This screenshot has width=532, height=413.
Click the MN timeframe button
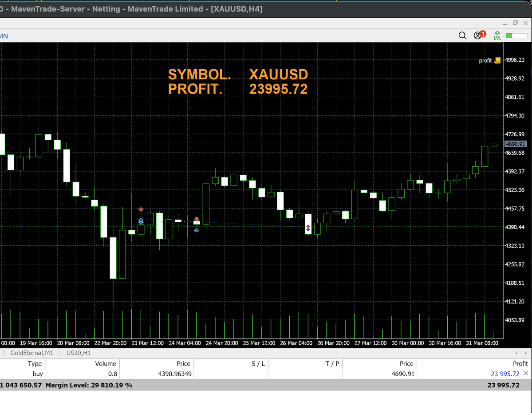(4, 36)
